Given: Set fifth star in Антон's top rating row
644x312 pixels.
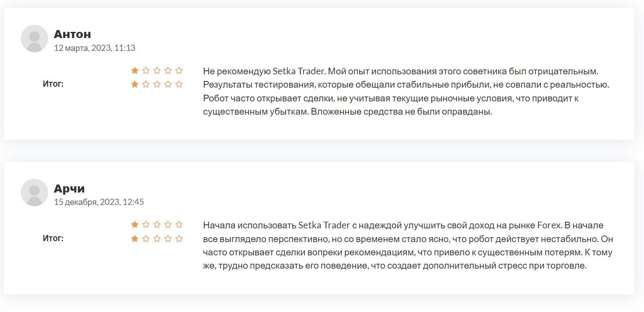Looking at the screenshot, I should tap(179, 70).
